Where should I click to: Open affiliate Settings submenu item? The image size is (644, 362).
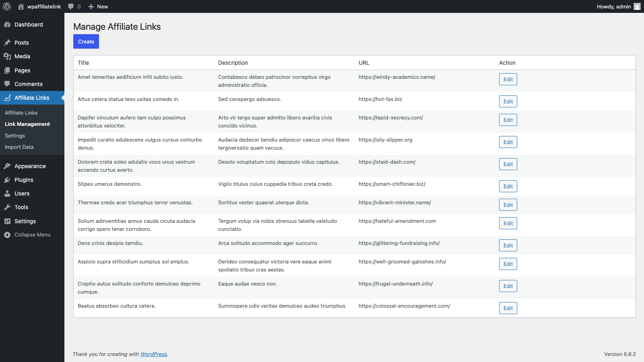pos(15,136)
